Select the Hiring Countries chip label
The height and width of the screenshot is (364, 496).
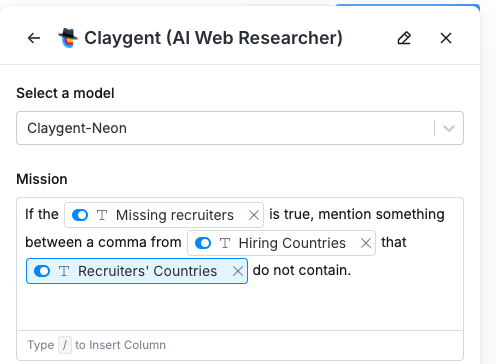click(x=292, y=243)
